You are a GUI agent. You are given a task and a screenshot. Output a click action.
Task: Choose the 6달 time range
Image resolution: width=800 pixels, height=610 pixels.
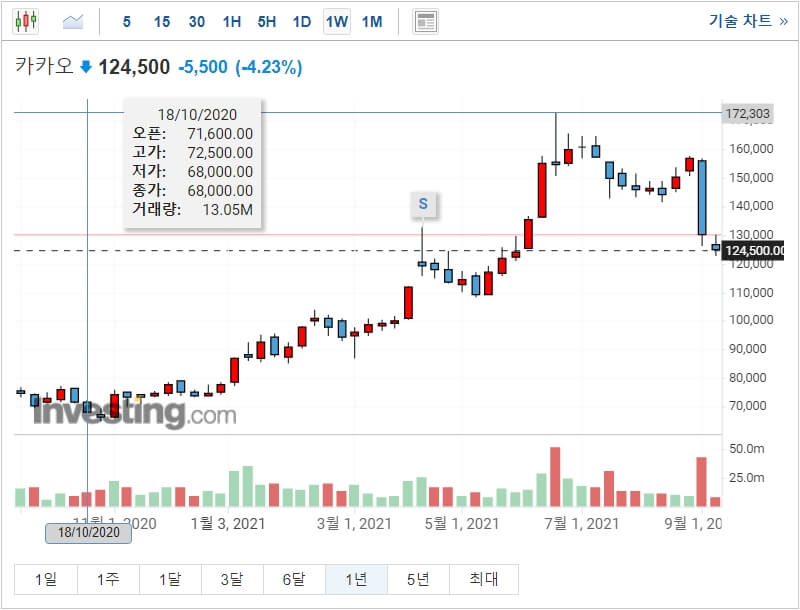[294, 579]
